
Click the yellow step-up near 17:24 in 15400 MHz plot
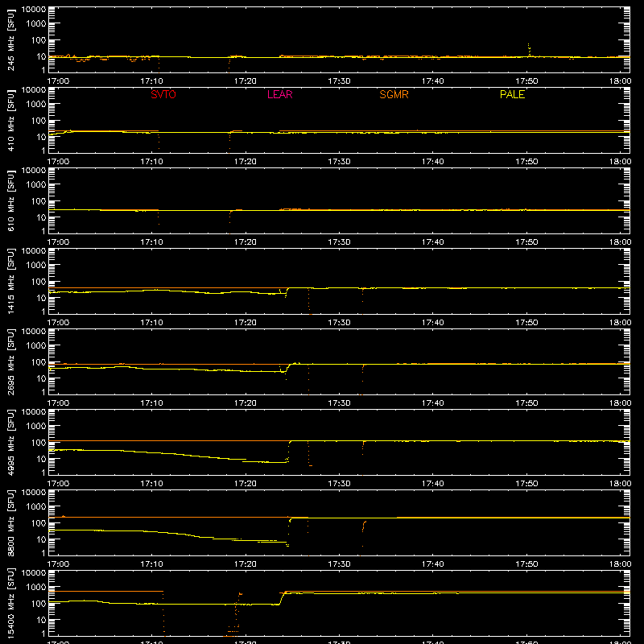(x=282, y=598)
